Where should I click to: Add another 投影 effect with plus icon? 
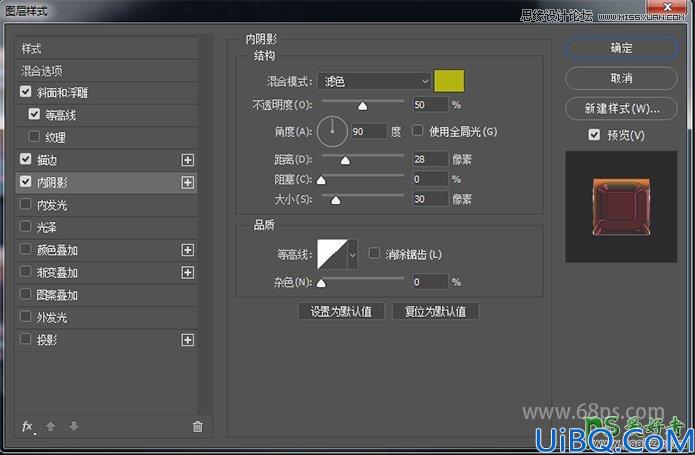pyautogui.click(x=188, y=340)
